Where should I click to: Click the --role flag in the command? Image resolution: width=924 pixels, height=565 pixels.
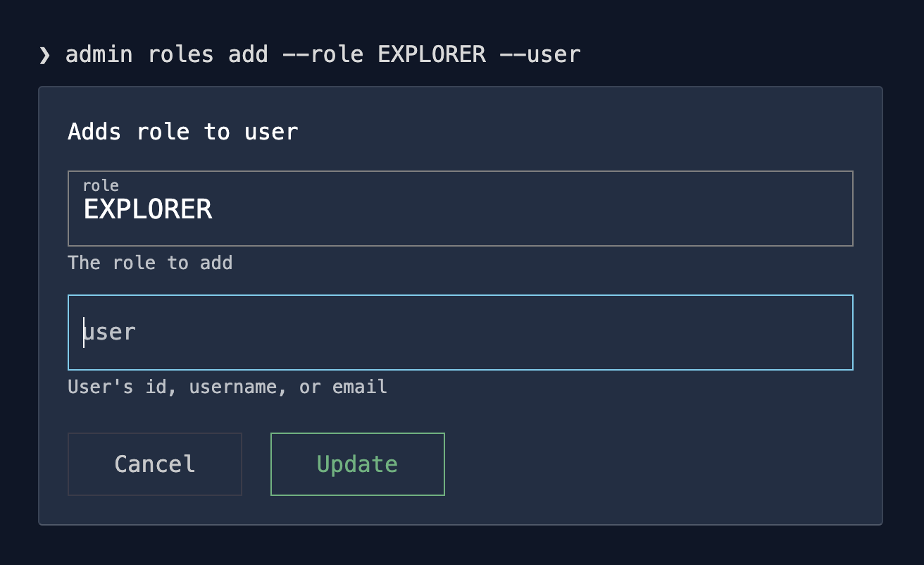point(322,54)
